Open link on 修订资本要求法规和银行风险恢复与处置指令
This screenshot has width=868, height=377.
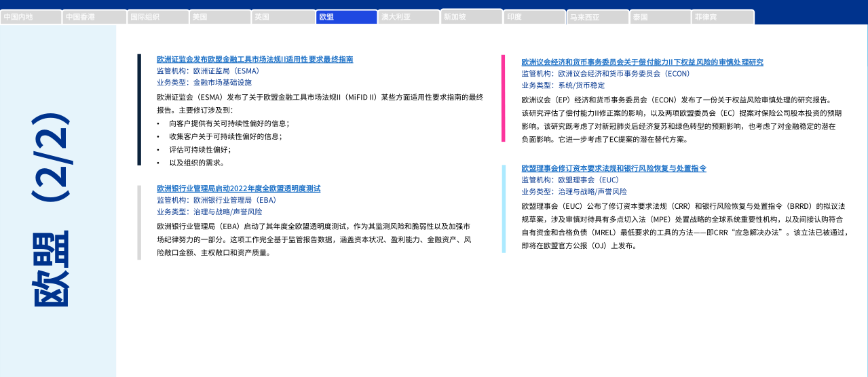coord(614,168)
